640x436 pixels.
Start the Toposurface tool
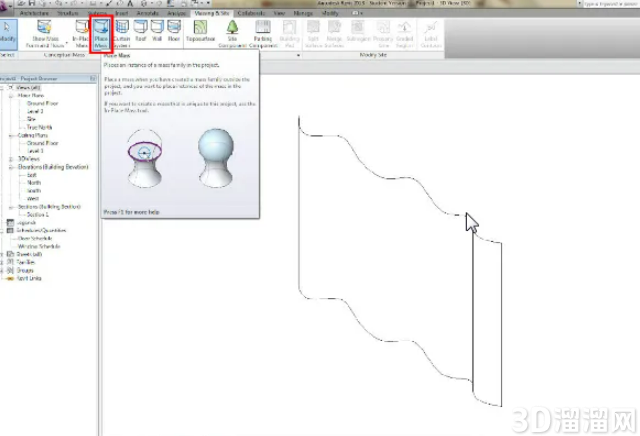tap(200, 31)
